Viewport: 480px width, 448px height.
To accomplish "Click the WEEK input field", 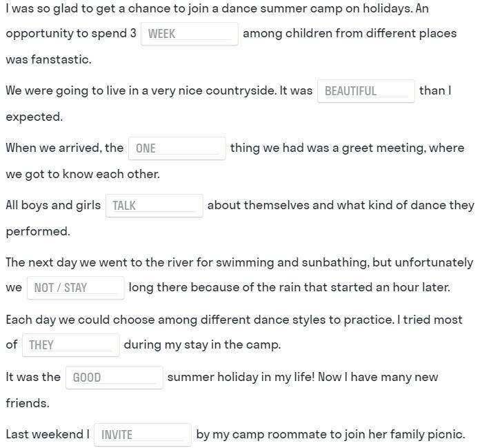I will [x=189, y=34].
